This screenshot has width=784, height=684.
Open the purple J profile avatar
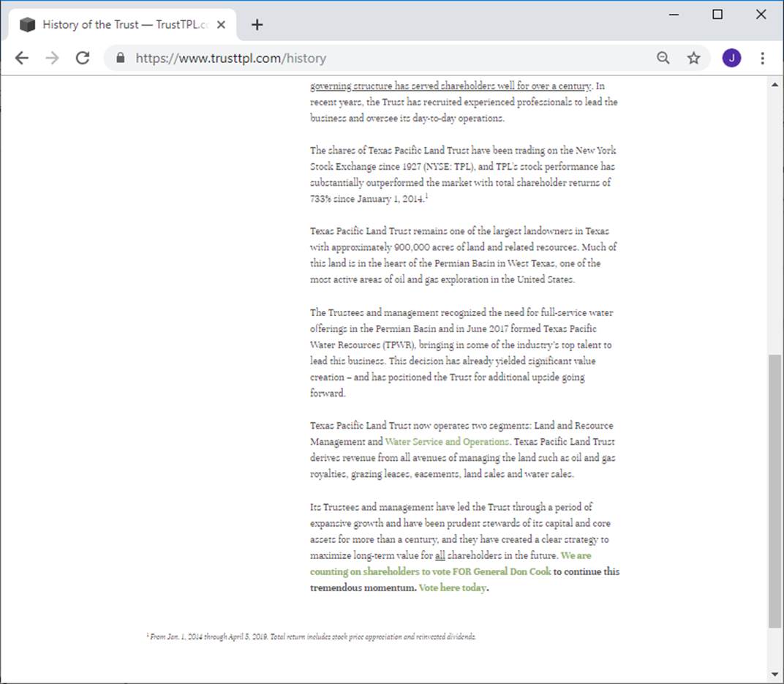coord(731,59)
